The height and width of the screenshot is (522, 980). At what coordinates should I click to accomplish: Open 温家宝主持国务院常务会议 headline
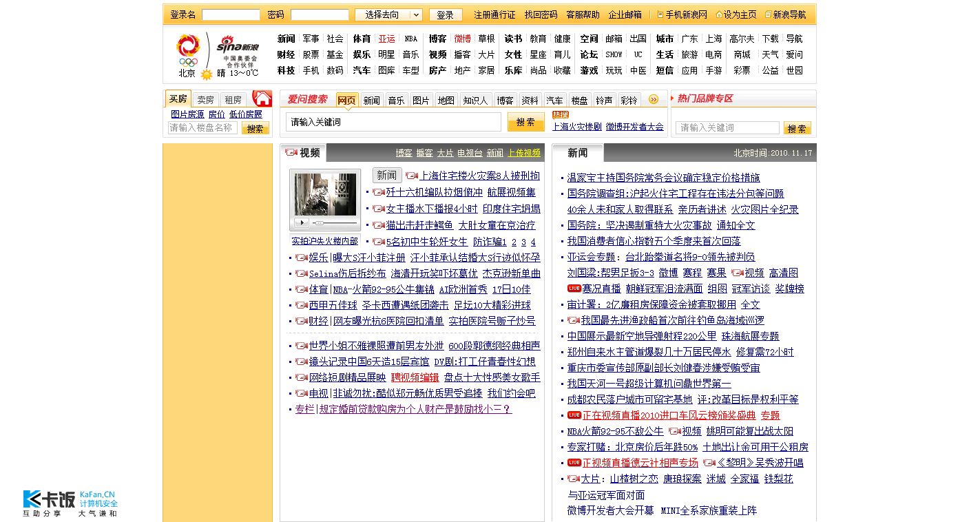click(x=664, y=178)
